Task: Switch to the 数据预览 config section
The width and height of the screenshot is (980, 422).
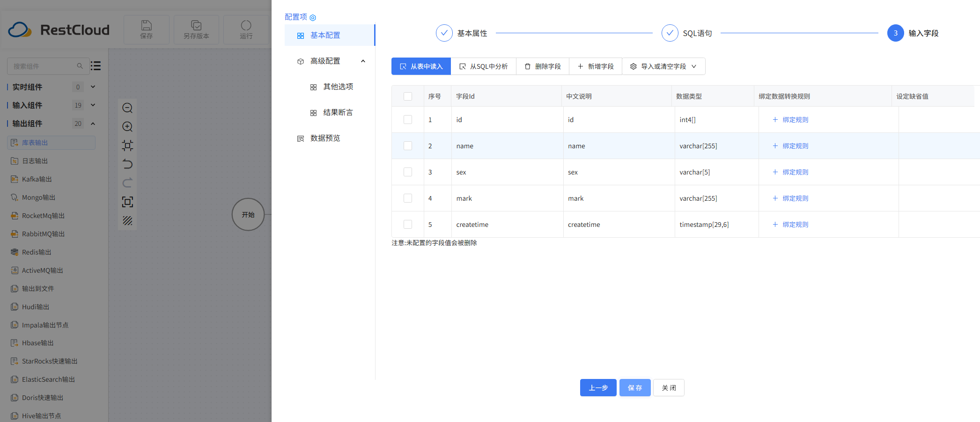Action: point(325,138)
